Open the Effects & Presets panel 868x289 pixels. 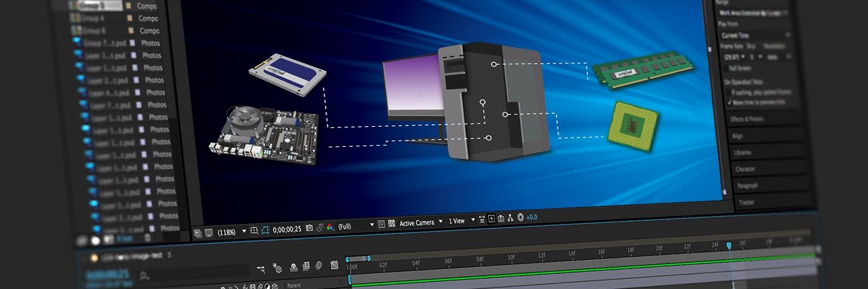pos(748,119)
